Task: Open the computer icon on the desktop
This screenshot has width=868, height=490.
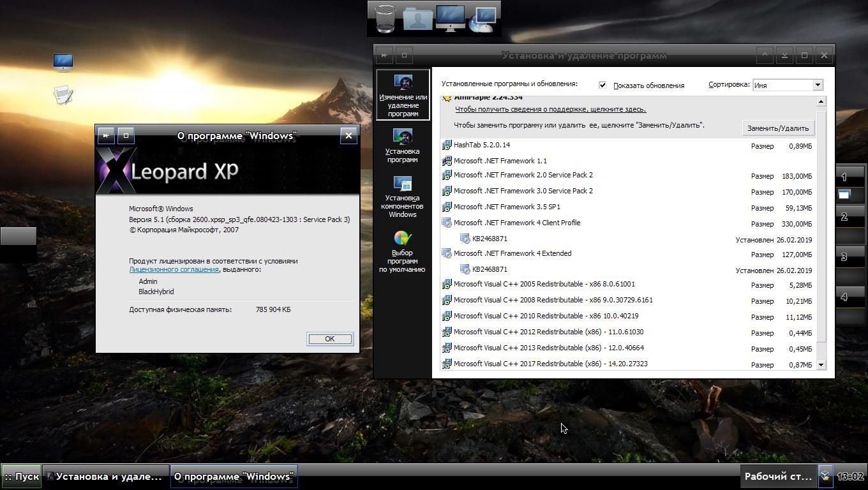Action: 63,63
